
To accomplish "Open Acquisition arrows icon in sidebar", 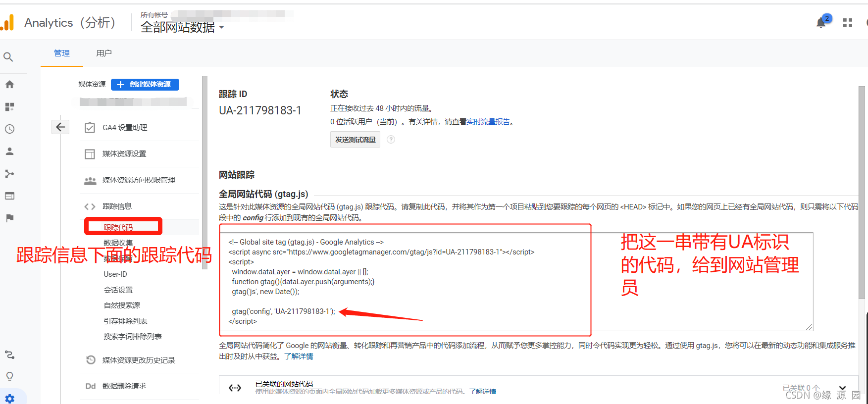I will (9, 174).
